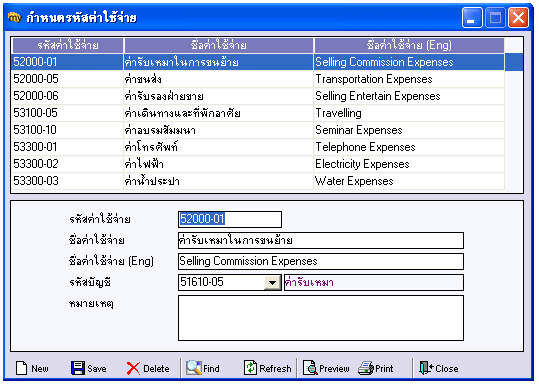
Task: Select row 53100-10 code cell
Action: (x=67, y=130)
